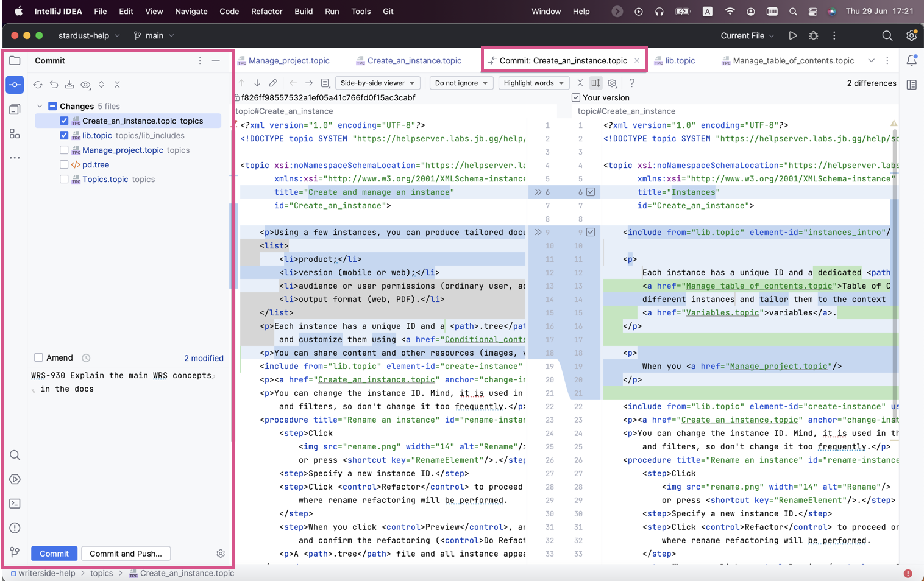Screen dimensions: 924x581
Task: Switch to the Manage_project.topic tab
Action: [x=288, y=61]
